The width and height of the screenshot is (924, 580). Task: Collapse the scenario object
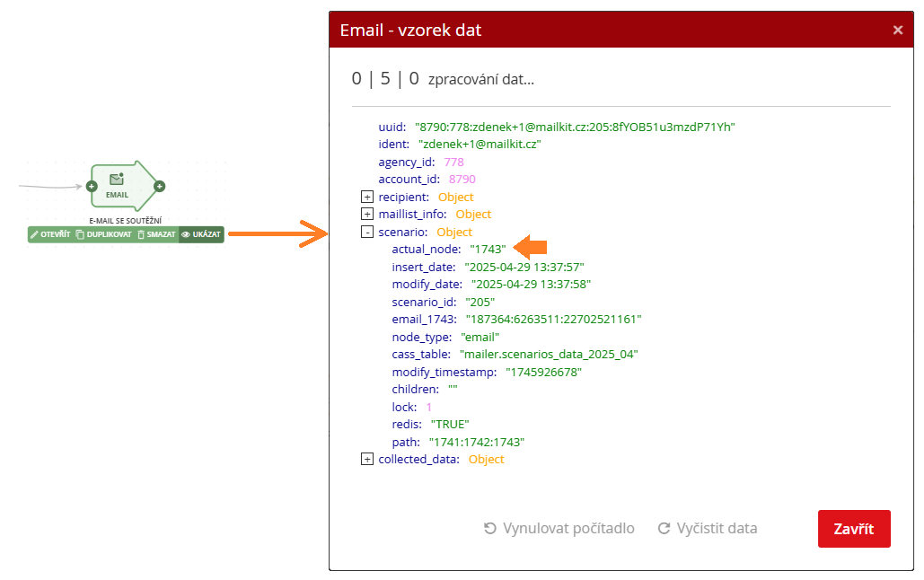point(367,232)
